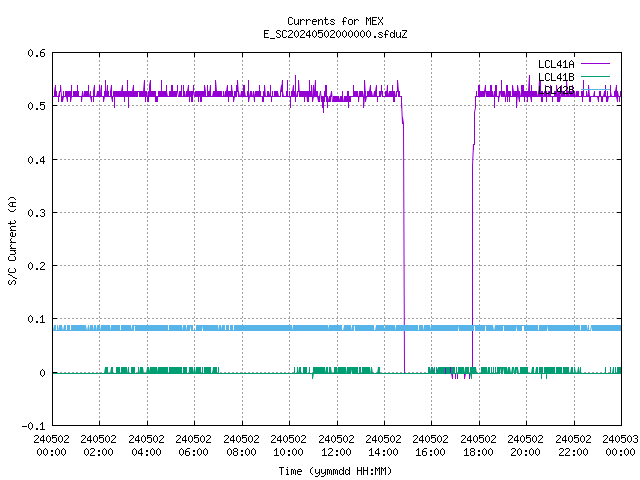Click the purple LCL41A legend line sample
640x480 pixels.
[x=595, y=64]
